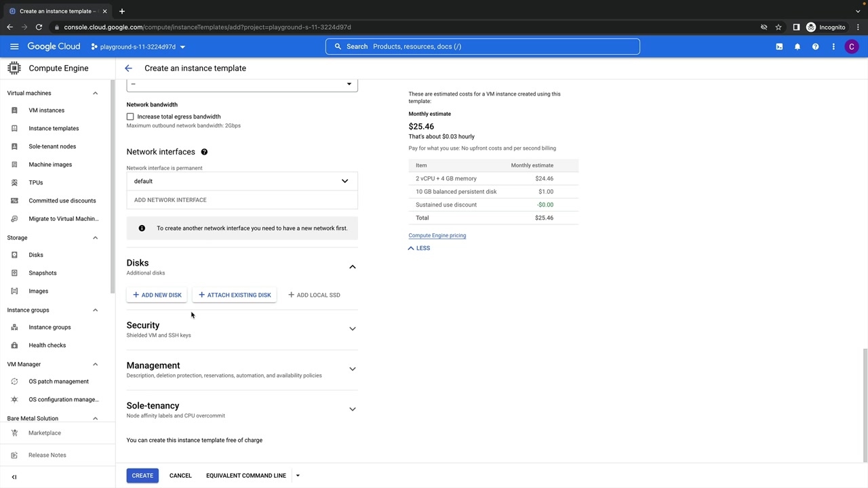Screen dimensions: 868x488
Task: Activate Cloud Shell icon in header
Action: coord(779,47)
